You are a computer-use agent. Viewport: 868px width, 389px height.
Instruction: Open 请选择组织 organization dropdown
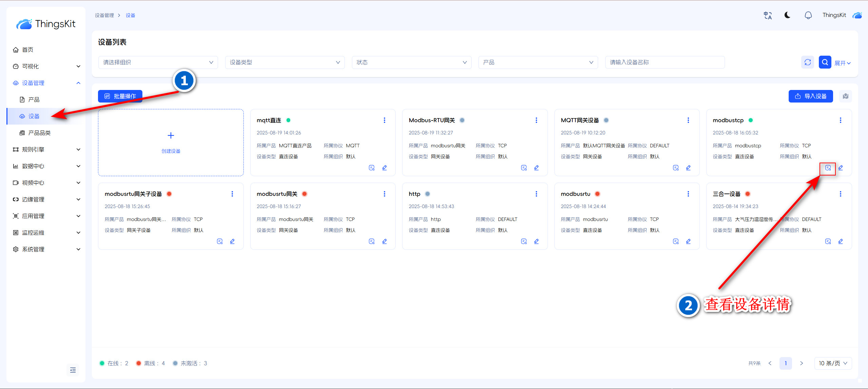point(158,62)
